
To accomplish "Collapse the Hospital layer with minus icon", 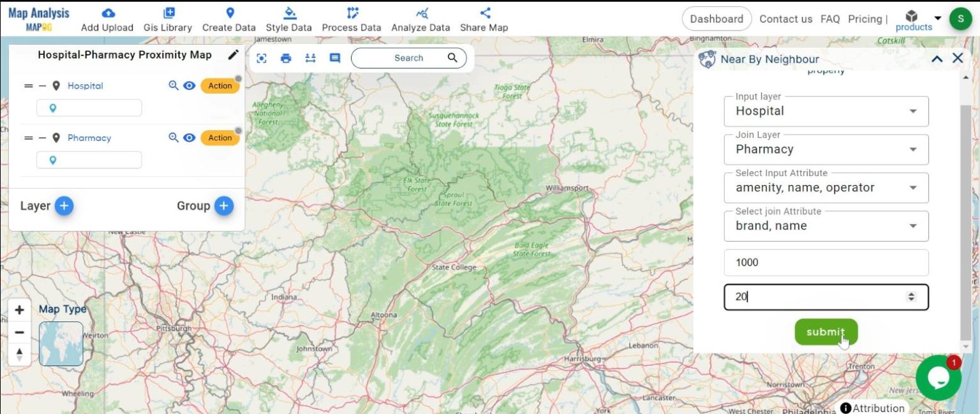I will 42,85.
